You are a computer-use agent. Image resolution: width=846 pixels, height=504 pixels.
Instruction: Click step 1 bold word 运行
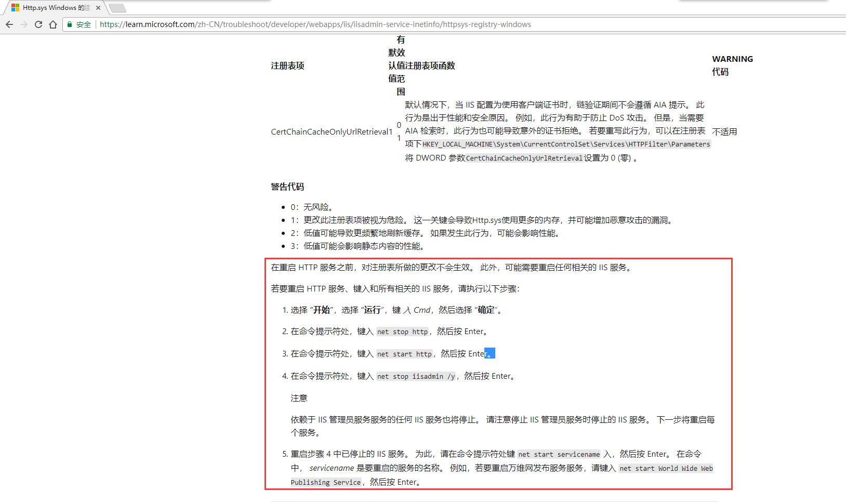click(372, 310)
